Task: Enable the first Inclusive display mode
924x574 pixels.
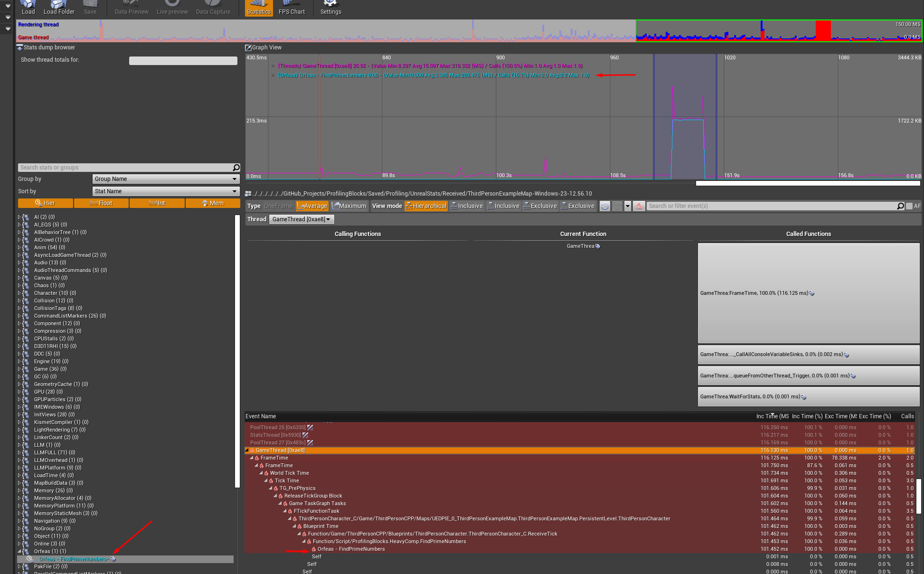Action: pos(467,206)
